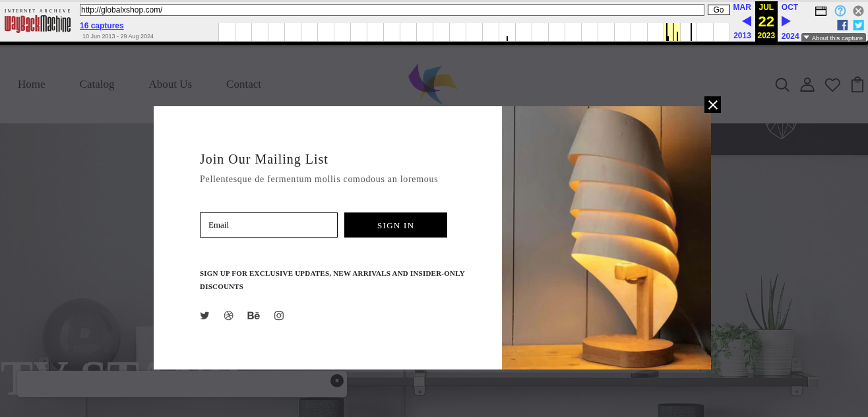Select the highlighted 2023 timeline marker
The height and width of the screenshot is (417, 868).
pyautogui.click(x=672, y=32)
